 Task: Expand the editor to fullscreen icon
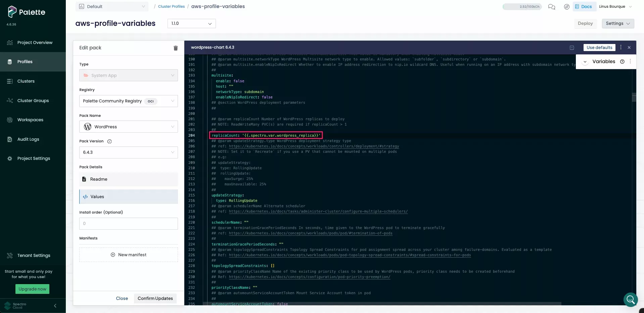tap(572, 47)
